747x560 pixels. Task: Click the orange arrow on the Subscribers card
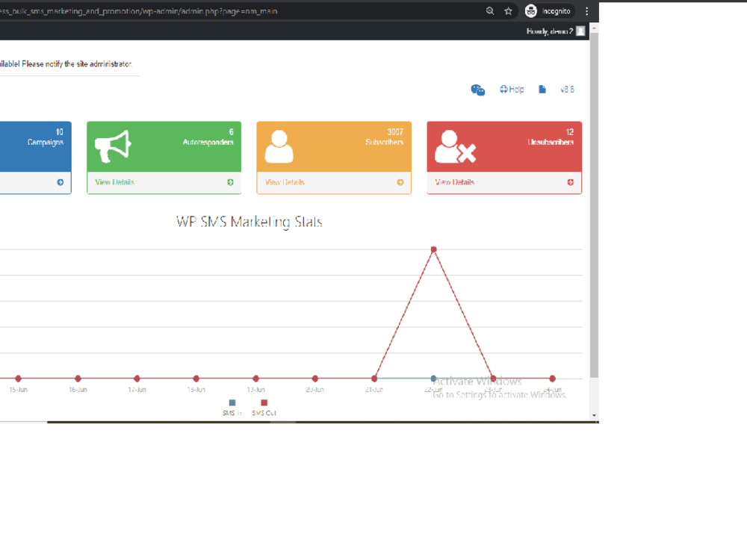pyautogui.click(x=400, y=182)
